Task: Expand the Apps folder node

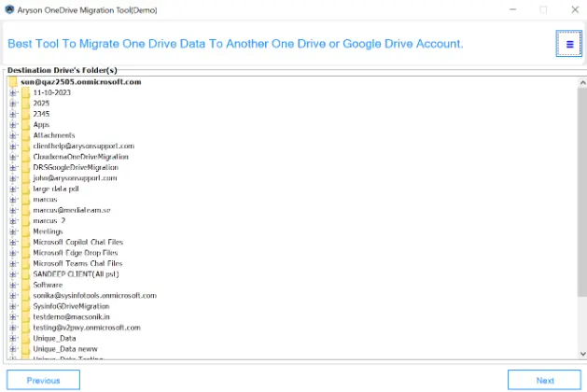Action: pos(13,125)
